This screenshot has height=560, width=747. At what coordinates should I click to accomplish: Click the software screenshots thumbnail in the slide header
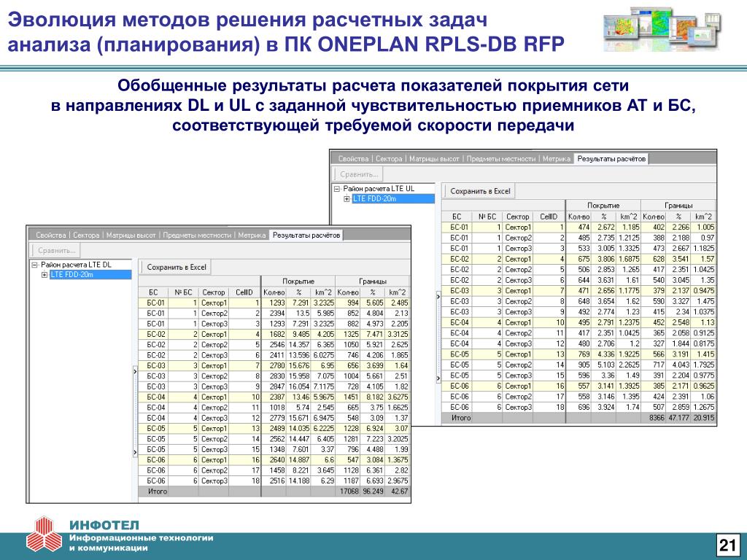point(662,29)
